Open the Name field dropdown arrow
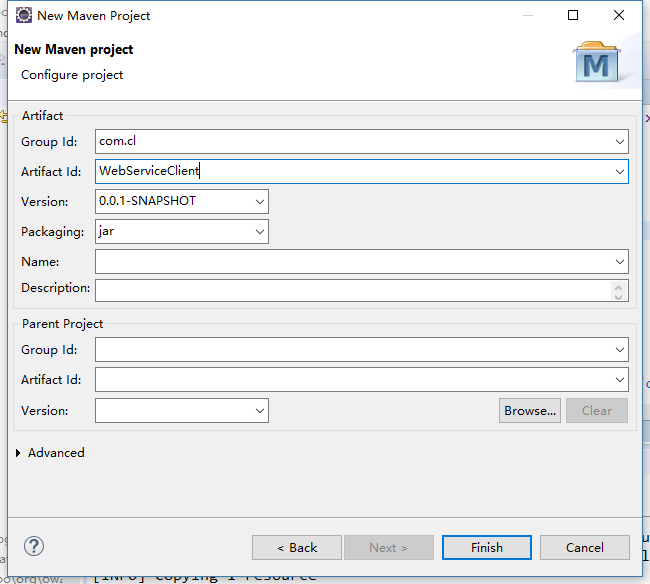 point(620,262)
